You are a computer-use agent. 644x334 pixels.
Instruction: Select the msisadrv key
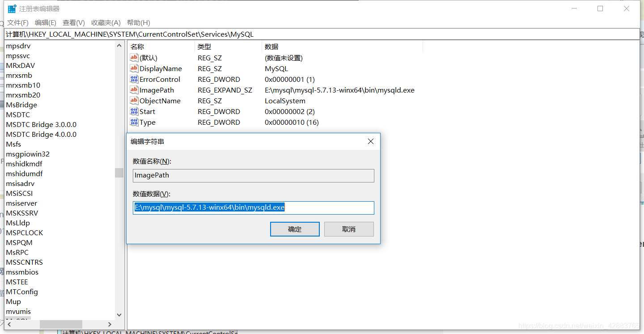[20, 183]
